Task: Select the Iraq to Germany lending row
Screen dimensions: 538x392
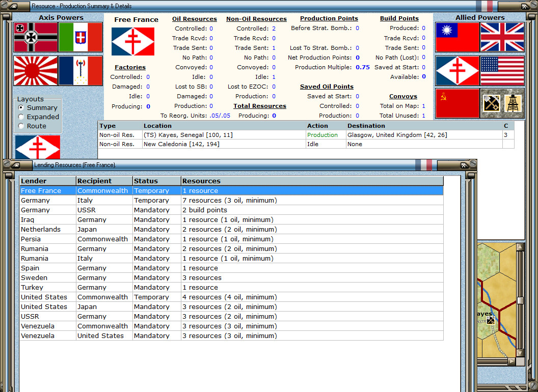Action: click(x=232, y=219)
